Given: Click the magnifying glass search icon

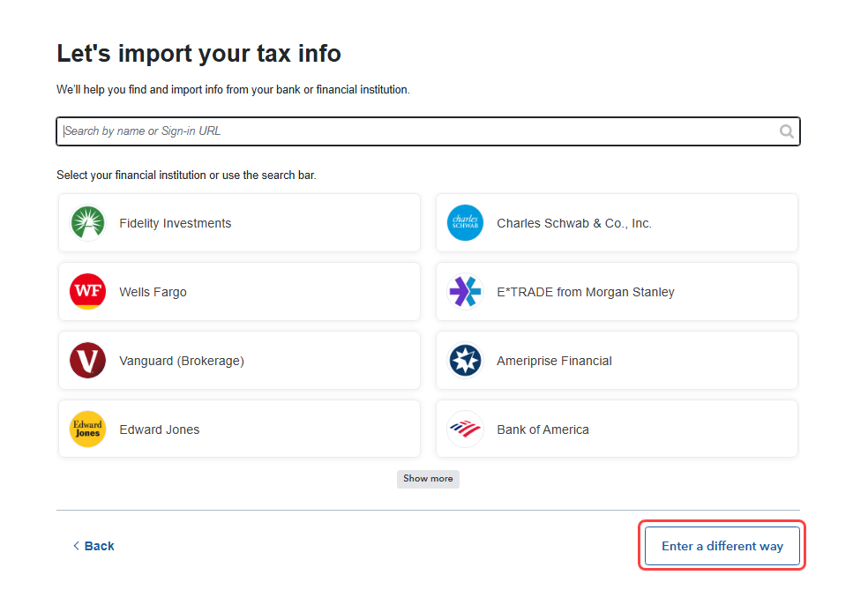Looking at the screenshot, I should coord(786,131).
